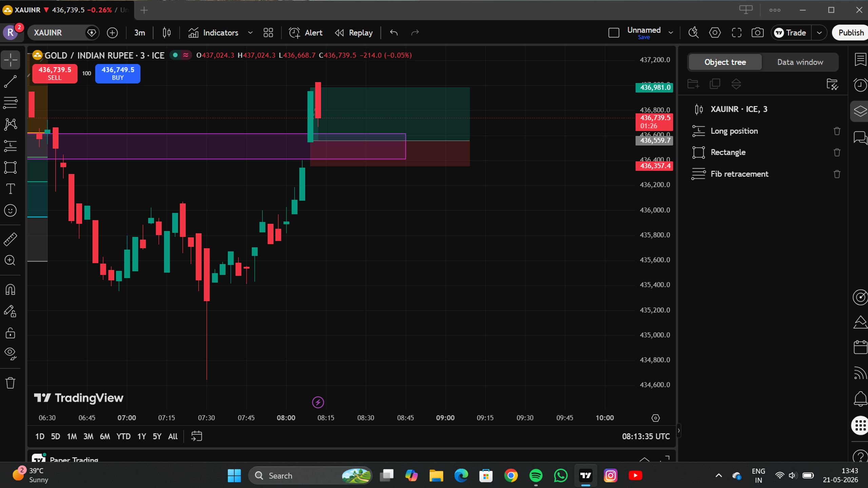
Task: Open the timezone menu at 08:13:35 UTC
Action: point(646,436)
